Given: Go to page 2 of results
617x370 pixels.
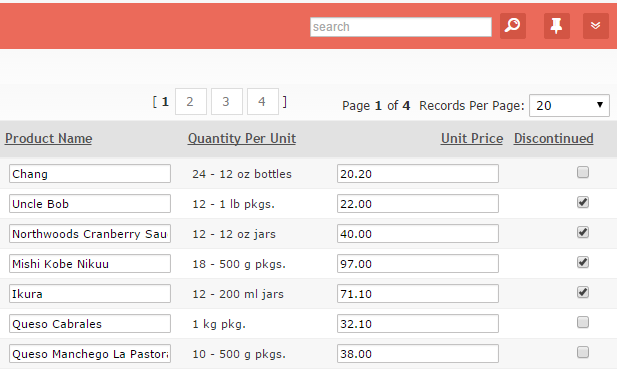Looking at the screenshot, I should (190, 102).
